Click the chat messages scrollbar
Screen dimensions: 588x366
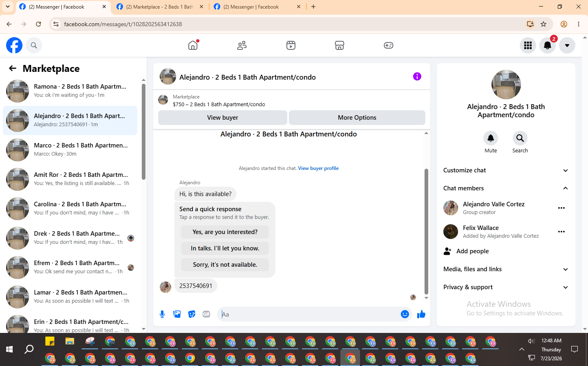(x=426, y=231)
